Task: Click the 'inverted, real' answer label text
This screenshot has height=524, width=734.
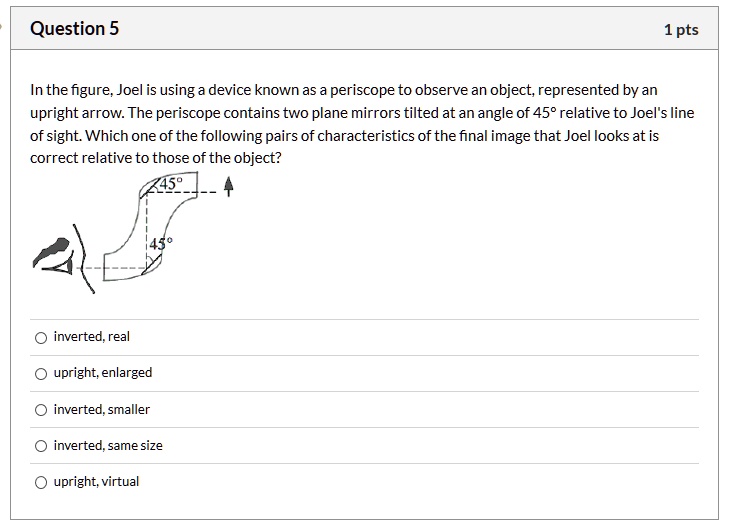Action: click(92, 337)
